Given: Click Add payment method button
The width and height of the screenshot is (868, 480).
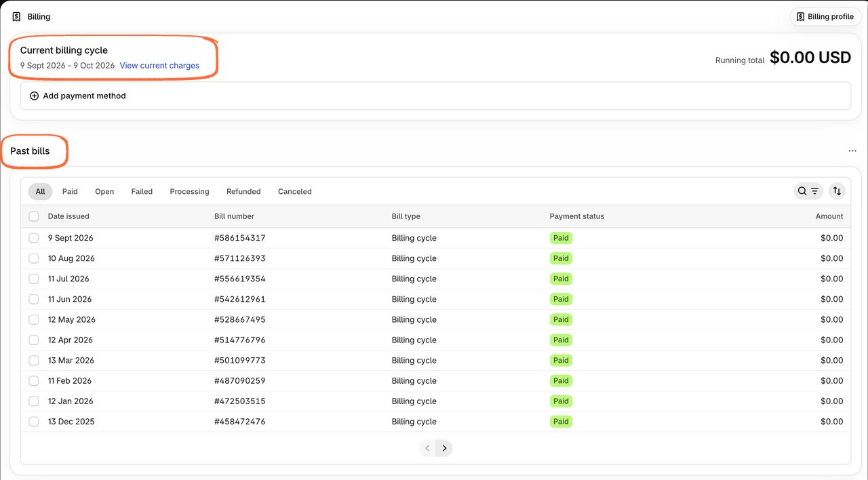Looking at the screenshot, I should pyautogui.click(x=435, y=96).
